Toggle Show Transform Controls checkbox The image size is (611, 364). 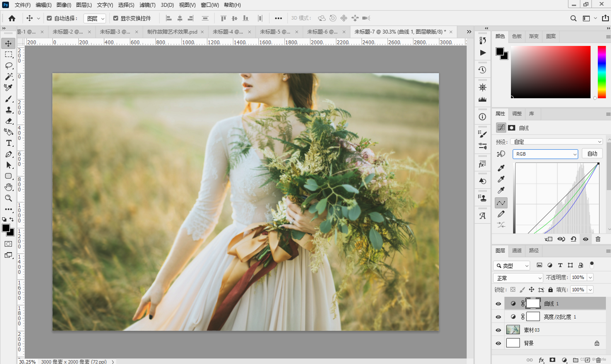(116, 18)
